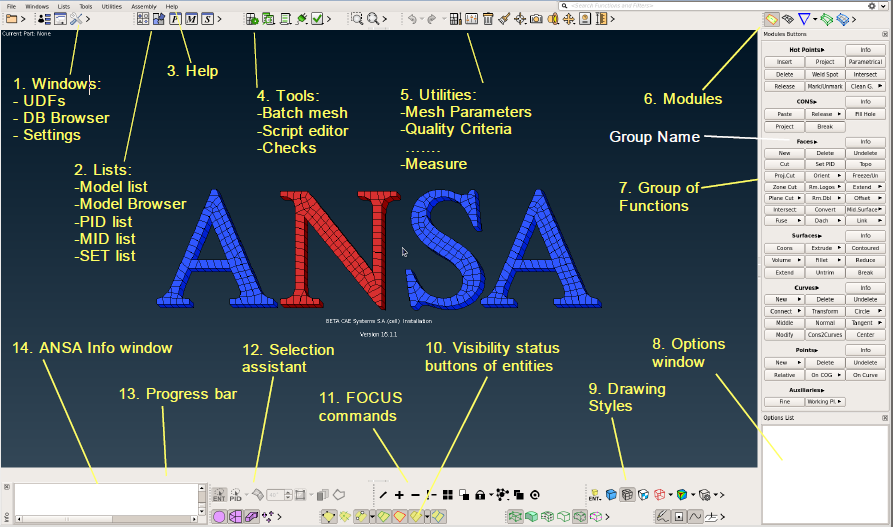This screenshot has height=528, width=893.
Task: Expand the Plane Cut submenu button
Action: point(784,198)
